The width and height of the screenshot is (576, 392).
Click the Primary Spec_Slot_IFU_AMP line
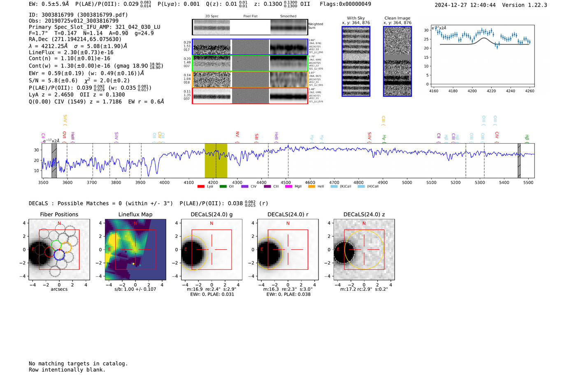click(95, 27)
